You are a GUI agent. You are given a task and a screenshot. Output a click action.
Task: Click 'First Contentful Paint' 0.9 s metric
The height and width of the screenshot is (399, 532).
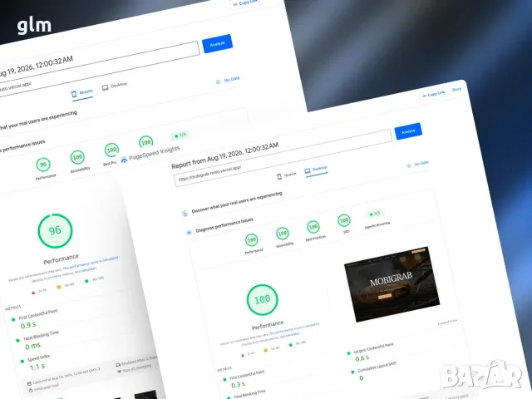(x=35, y=319)
